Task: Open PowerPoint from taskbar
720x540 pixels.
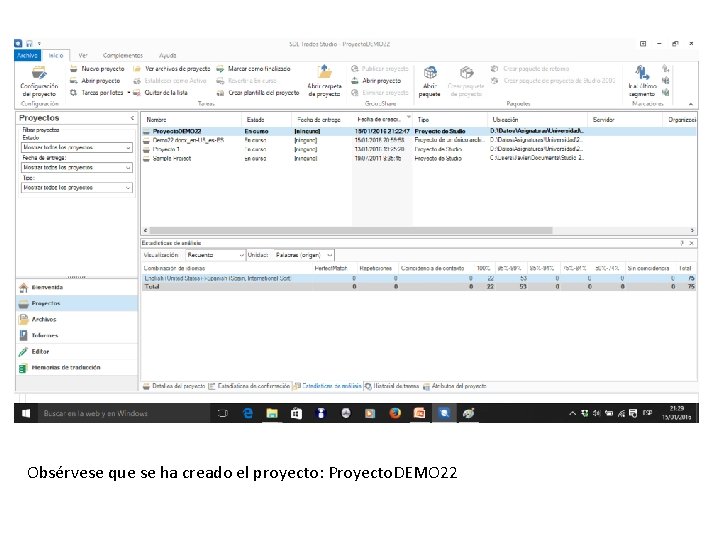Action: tap(419, 413)
